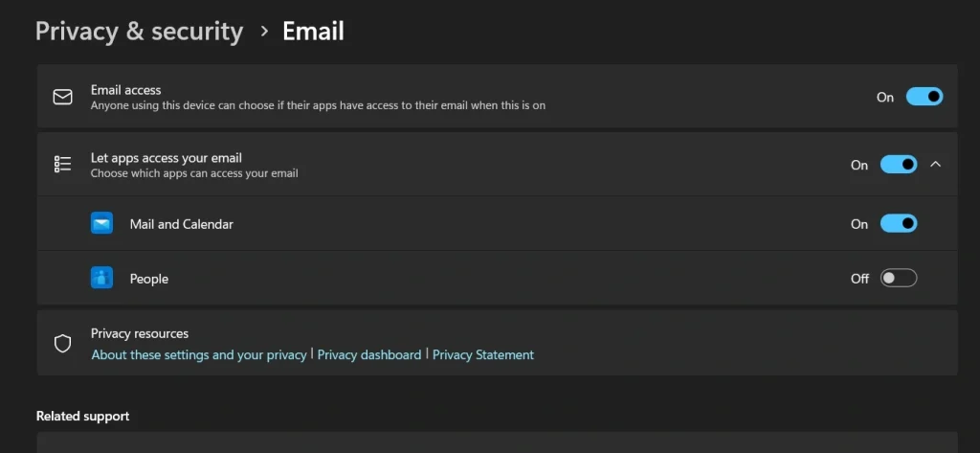Viewport: 980px width, 453px height.
Task: Disable the Let apps access your email switch
Action: (x=898, y=165)
